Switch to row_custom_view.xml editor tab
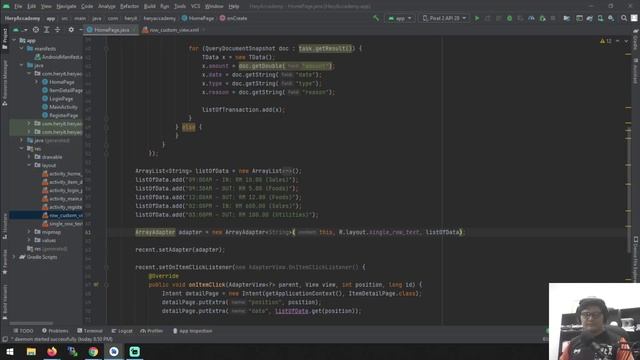This screenshot has width=640, height=360. tap(173, 30)
